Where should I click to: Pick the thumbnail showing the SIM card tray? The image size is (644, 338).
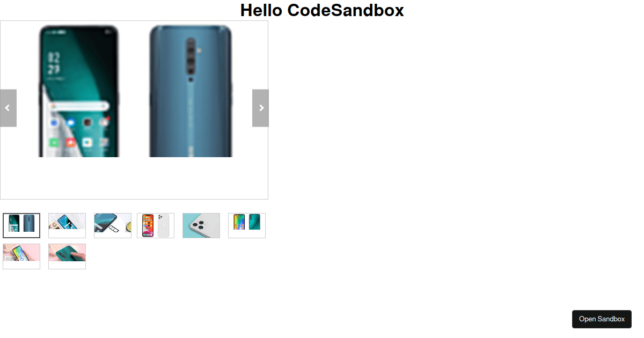click(x=113, y=225)
